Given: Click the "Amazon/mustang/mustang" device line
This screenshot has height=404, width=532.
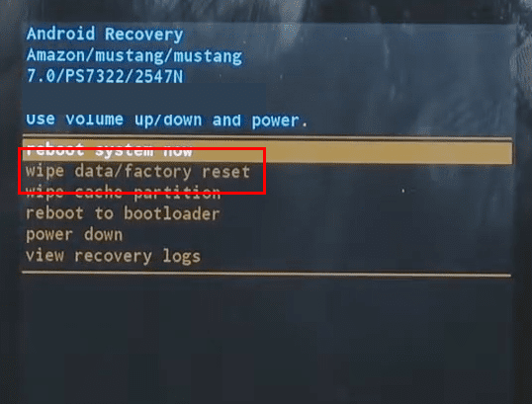Looking at the screenshot, I should click(134, 55).
